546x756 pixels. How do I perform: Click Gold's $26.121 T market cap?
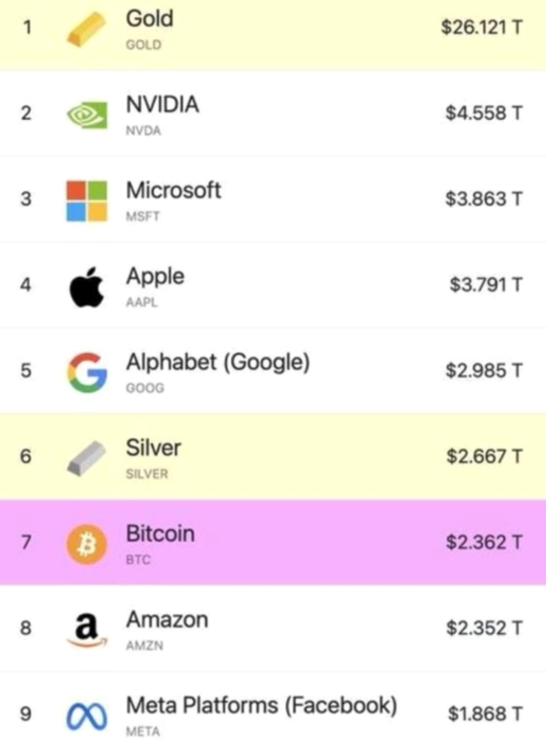(481, 28)
